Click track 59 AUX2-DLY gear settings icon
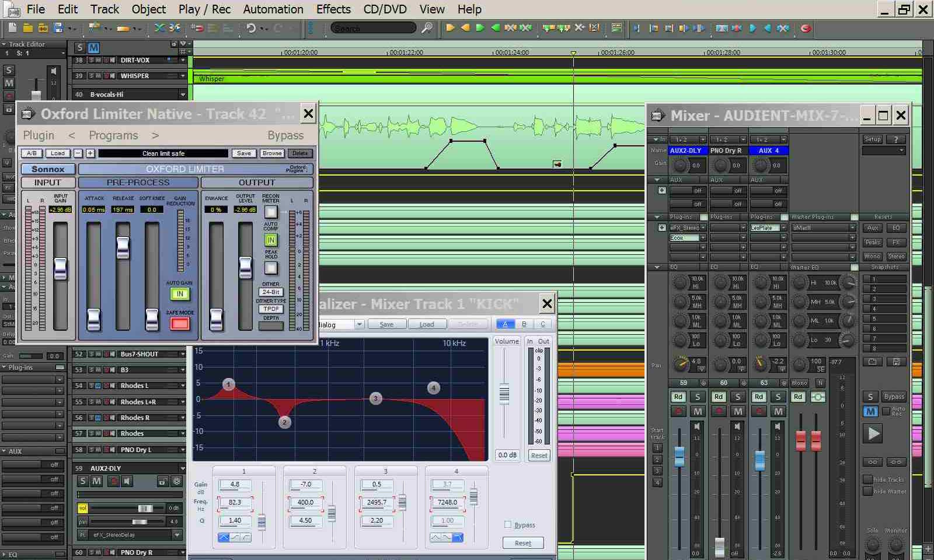 177,481
